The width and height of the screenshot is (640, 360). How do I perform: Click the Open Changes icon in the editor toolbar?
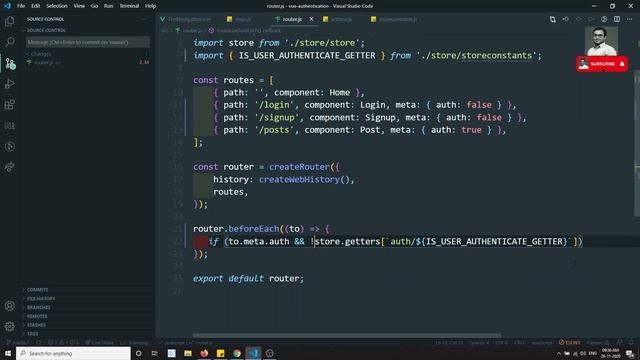point(553,19)
